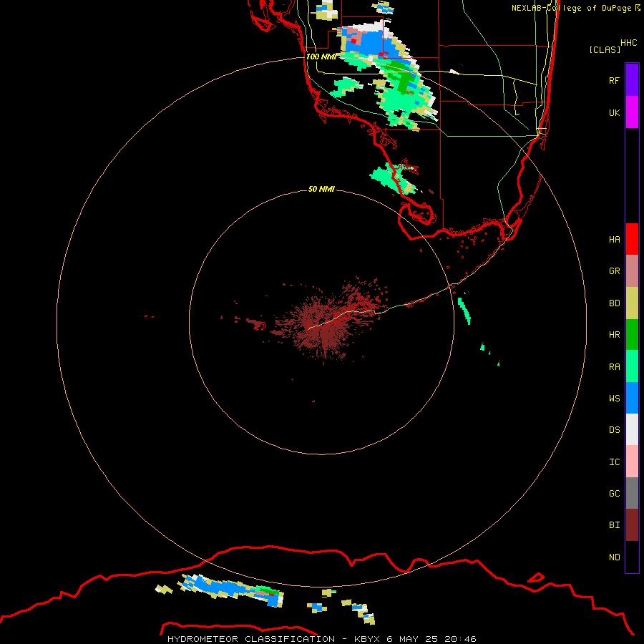Click the RA legend label
Screen dimensions: 644x644
click(614, 367)
